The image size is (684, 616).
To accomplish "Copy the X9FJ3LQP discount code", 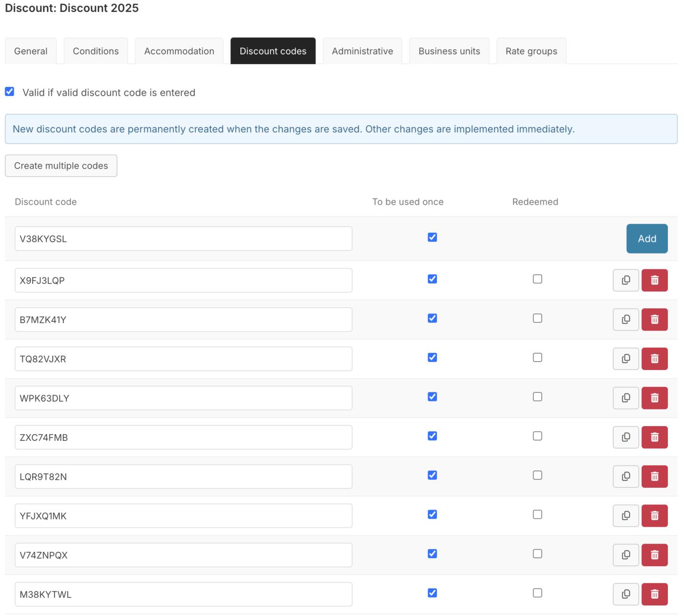I will pyautogui.click(x=626, y=280).
